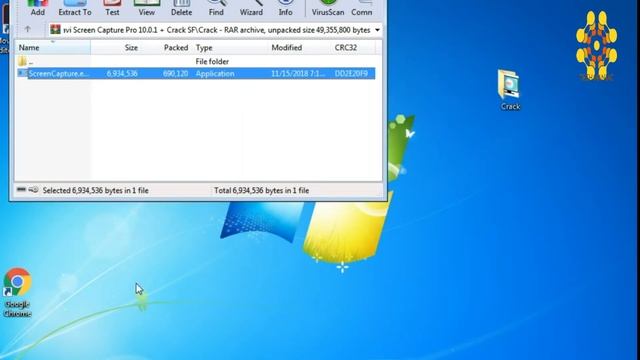Image resolution: width=640 pixels, height=360 pixels.
Task: Click the 'Application' type cell
Action: [215, 73]
